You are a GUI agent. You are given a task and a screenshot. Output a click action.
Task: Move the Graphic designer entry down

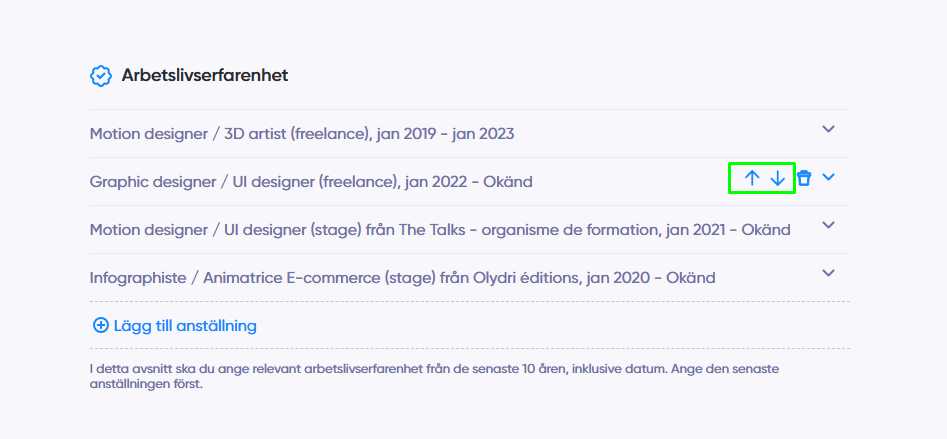(778, 178)
